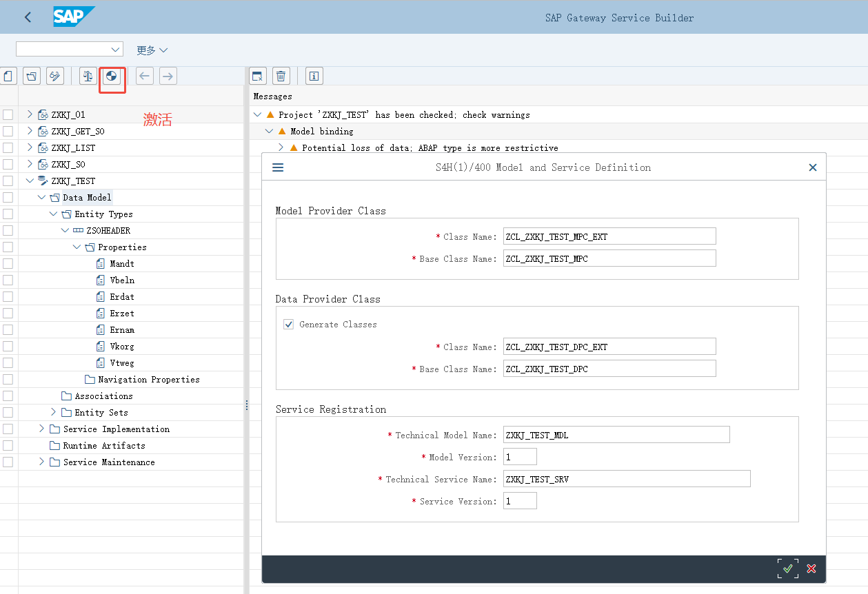
Task: Cancel dialog with red X icon
Action: 811,569
